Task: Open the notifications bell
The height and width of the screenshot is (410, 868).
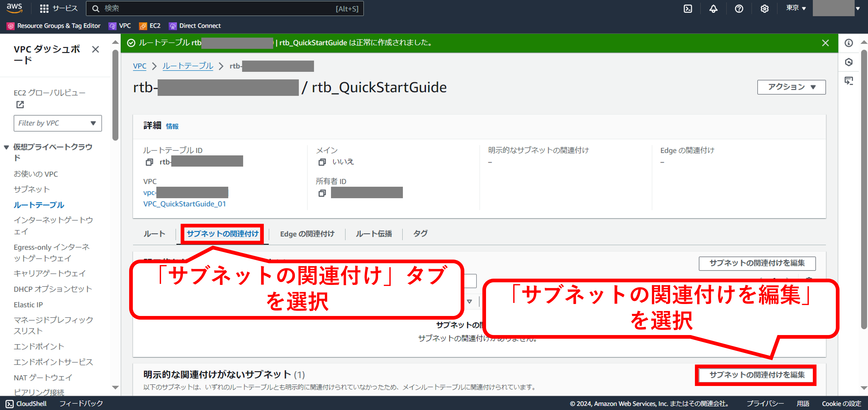Action: point(713,8)
